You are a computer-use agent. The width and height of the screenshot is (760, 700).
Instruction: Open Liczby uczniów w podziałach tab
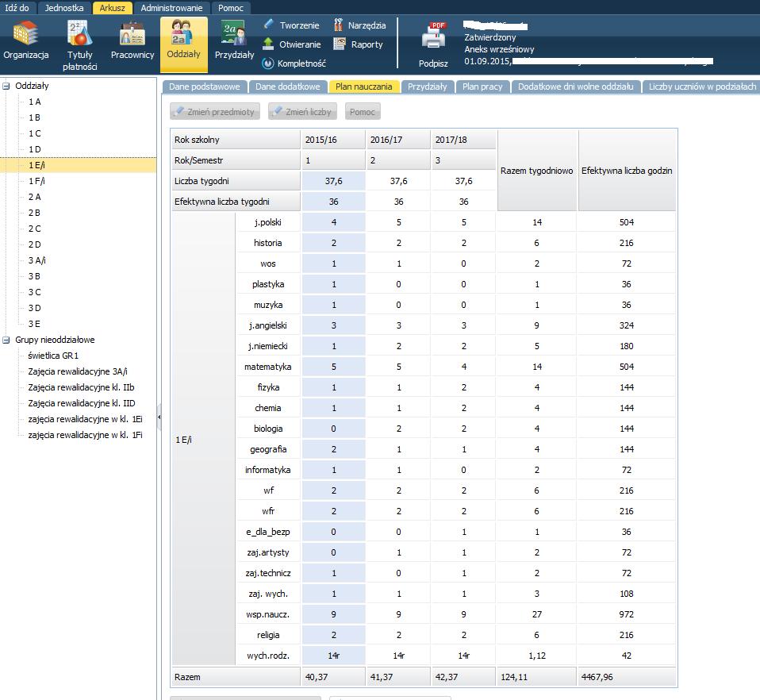pyautogui.click(x=701, y=87)
